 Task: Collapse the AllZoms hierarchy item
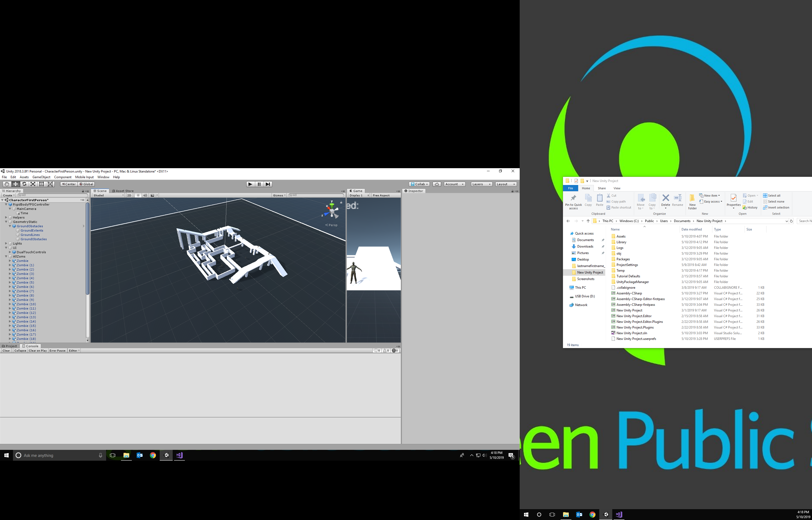click(x=6, y=257)
